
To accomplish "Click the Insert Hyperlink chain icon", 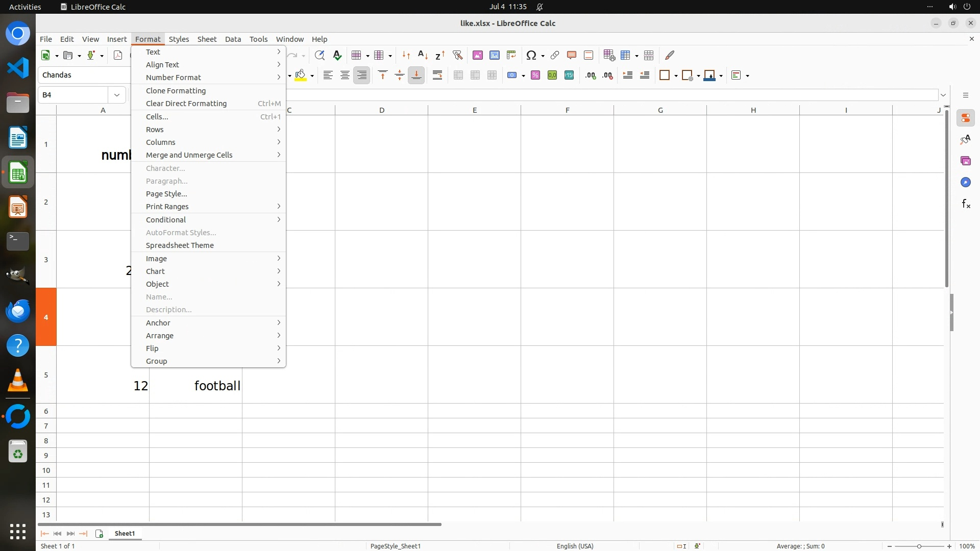I will (555, 55).
